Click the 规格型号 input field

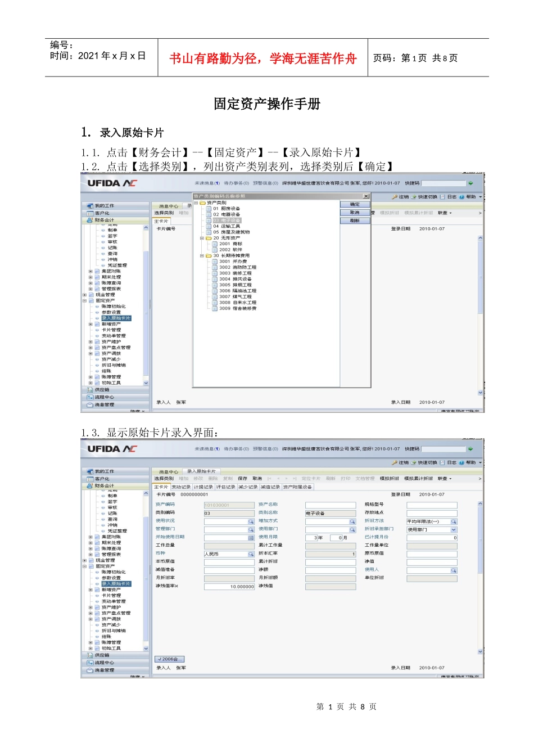[432, 505]
